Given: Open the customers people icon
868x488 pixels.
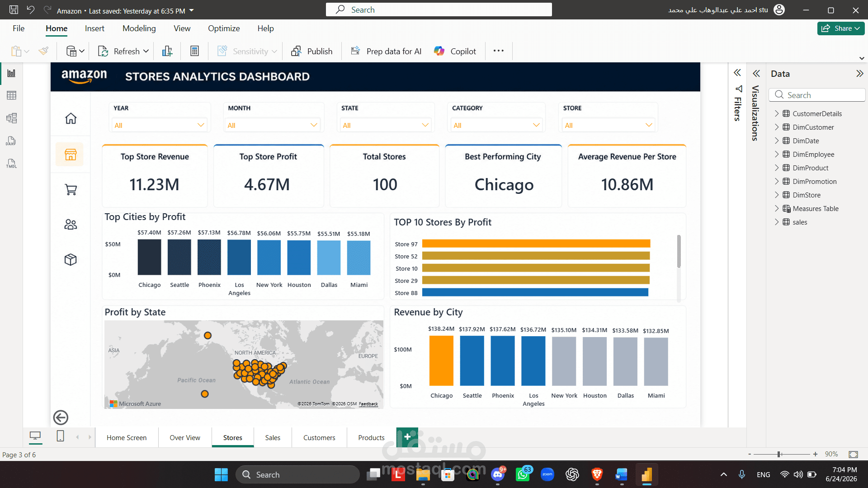Looking at the screenshot, I should [x=71, y=225].
